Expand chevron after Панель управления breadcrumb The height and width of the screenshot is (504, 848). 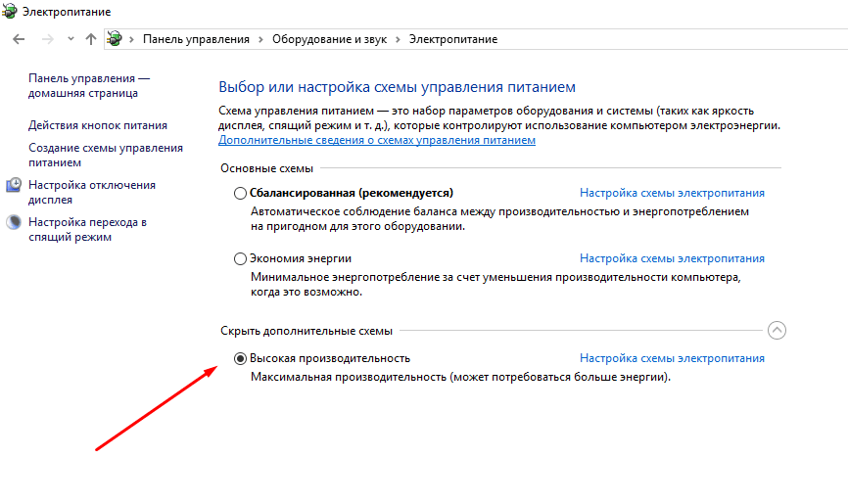point(261,39)
